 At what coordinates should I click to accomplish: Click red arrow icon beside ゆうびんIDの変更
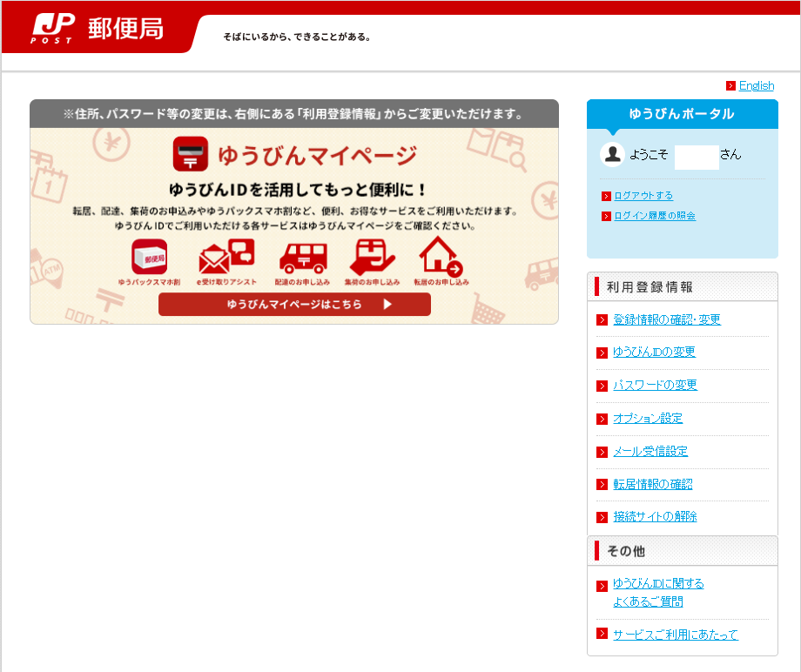tap(602, 353)
